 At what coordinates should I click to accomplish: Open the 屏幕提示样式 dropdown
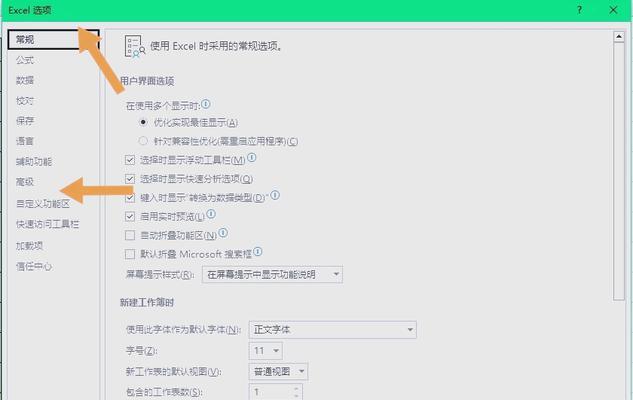coord(272,274)
